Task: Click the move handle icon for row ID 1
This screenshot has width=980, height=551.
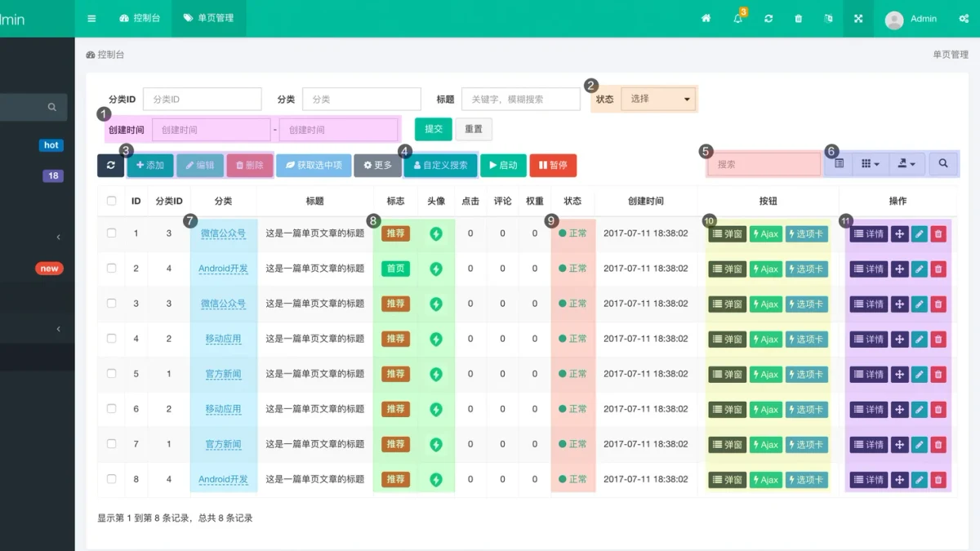Action: 899,234
